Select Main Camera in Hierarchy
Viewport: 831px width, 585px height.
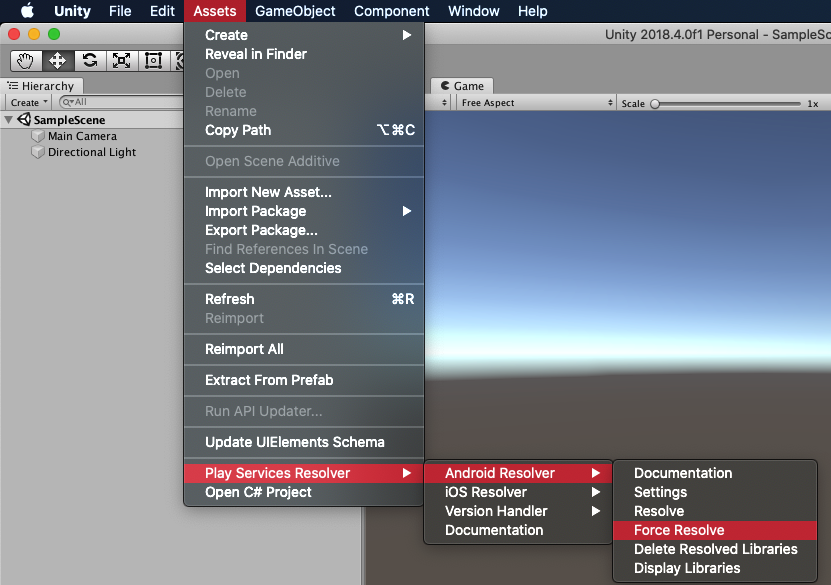(82, 136)
